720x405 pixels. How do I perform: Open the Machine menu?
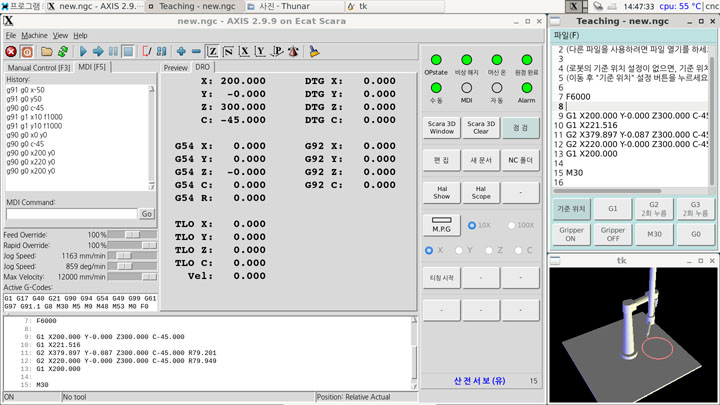tap(34, 35)
